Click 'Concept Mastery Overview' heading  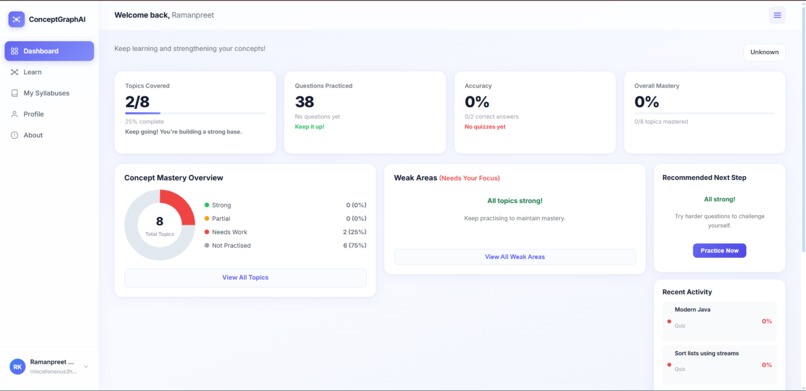coord(174,178)
